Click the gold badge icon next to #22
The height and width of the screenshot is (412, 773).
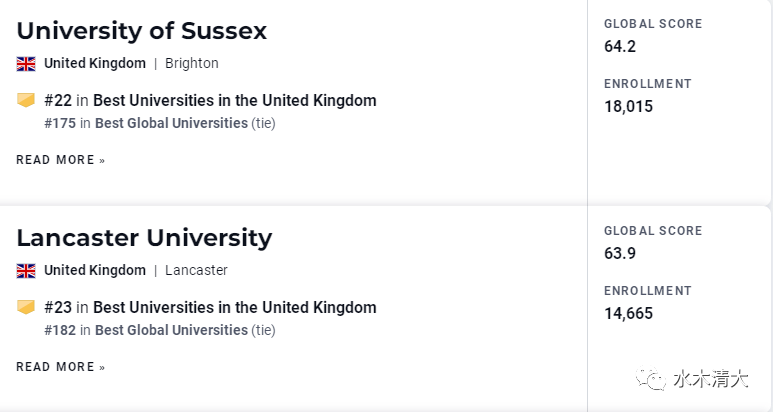[x=26, y=100]
